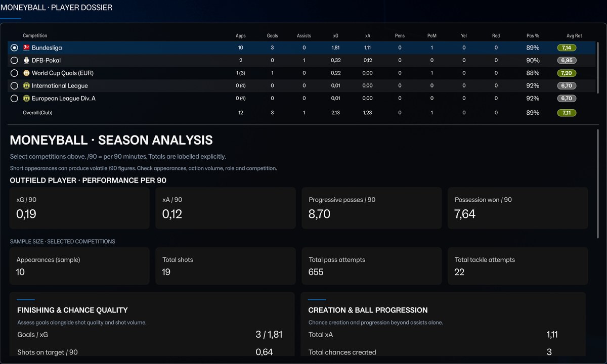
Task: Open the Possession won / 90 card
Action: [518, 208]
